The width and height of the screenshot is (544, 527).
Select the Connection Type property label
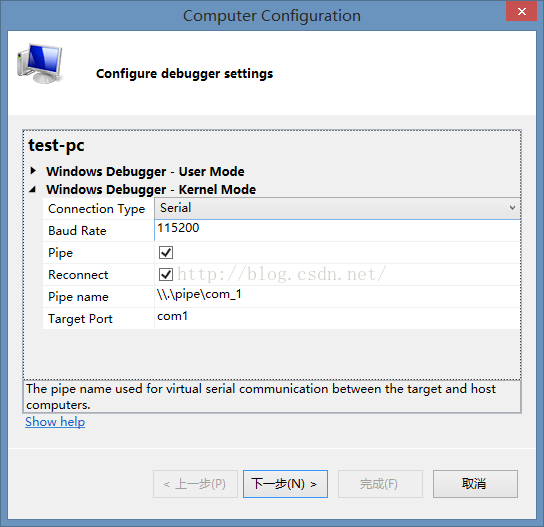pos(96,209)
